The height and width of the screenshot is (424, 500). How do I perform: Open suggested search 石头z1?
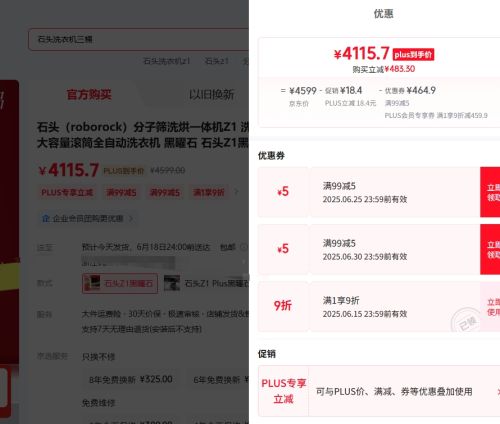point(216,61)
